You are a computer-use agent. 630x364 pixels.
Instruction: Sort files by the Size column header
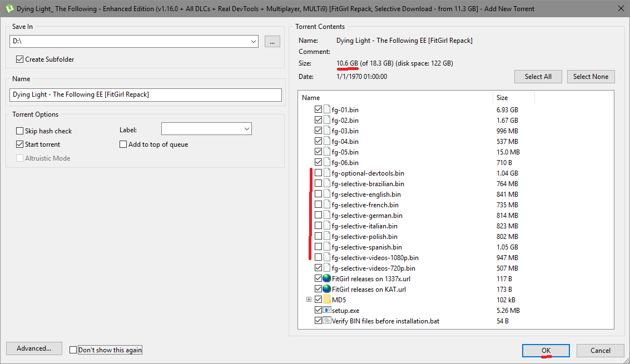(x=513, y=98)
